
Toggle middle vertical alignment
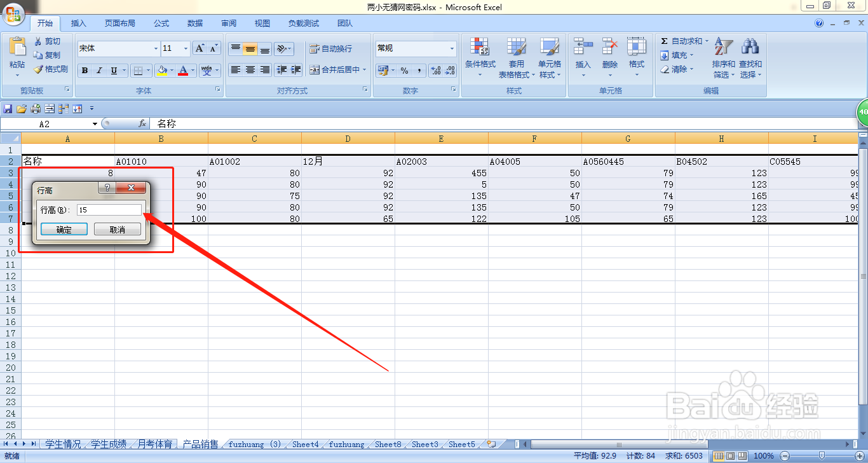[250, 49]
